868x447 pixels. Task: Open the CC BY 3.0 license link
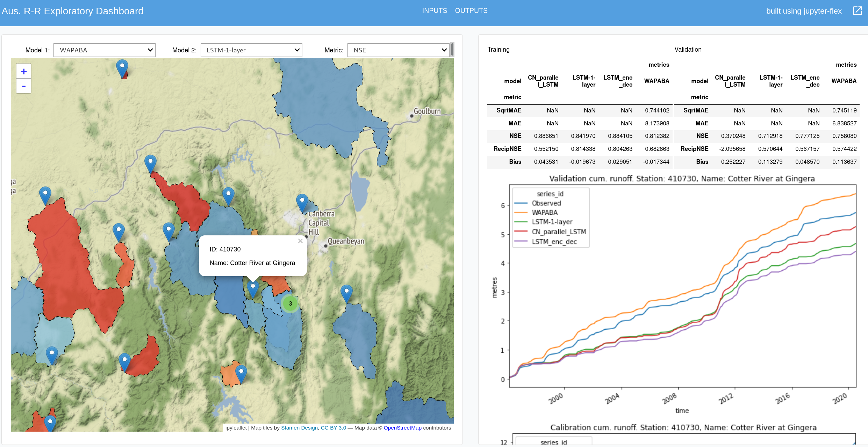click(x=333, y=428)
